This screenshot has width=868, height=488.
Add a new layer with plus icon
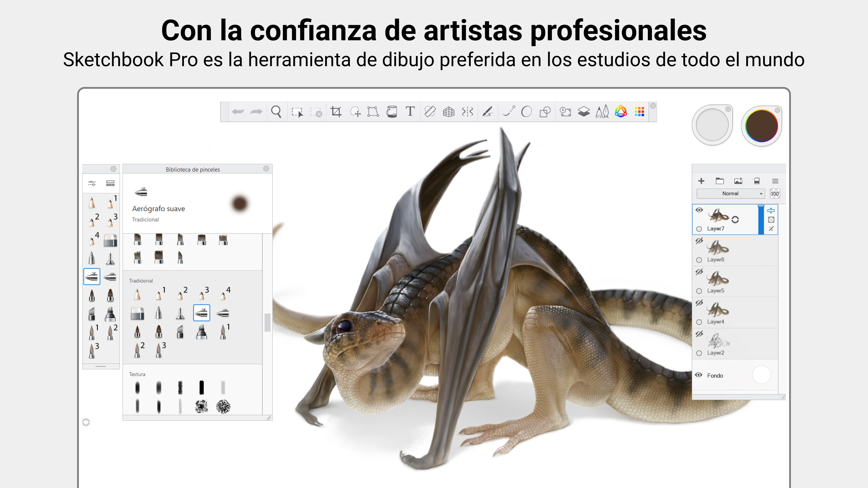coord(701,181)
